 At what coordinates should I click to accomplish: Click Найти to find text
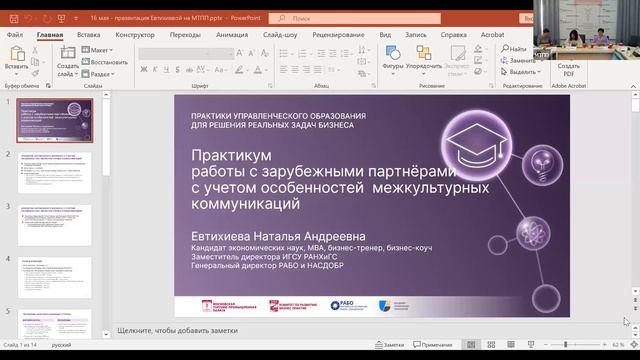click(x=514, y=49)
